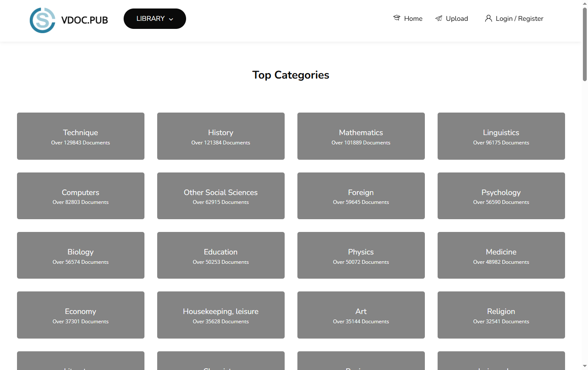Click the 'Over 101889 Documents' text
The width and height of the screenshot is (588, 370).
[x=361, y=143]
